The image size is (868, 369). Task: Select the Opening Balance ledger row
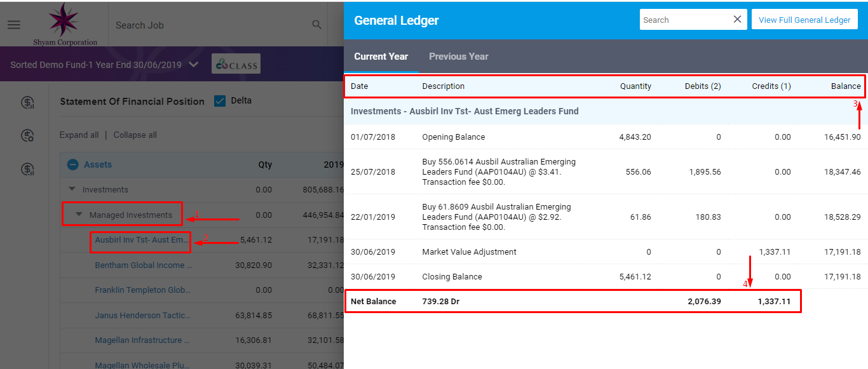pyautogui.click(x=606, y=137)
